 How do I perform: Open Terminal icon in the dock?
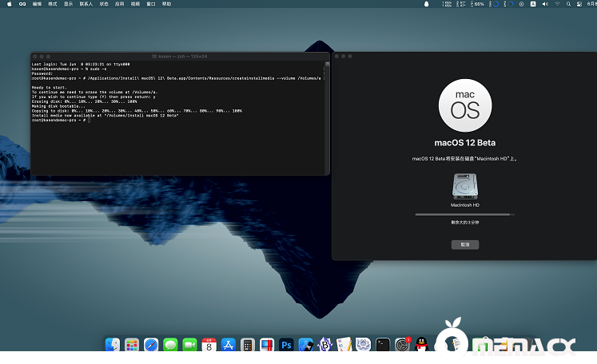tap(383, 345)
